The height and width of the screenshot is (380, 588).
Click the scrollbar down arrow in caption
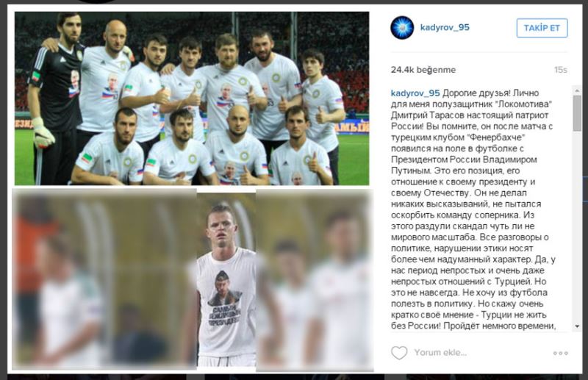pyautogui.click(x=577, y=326)
